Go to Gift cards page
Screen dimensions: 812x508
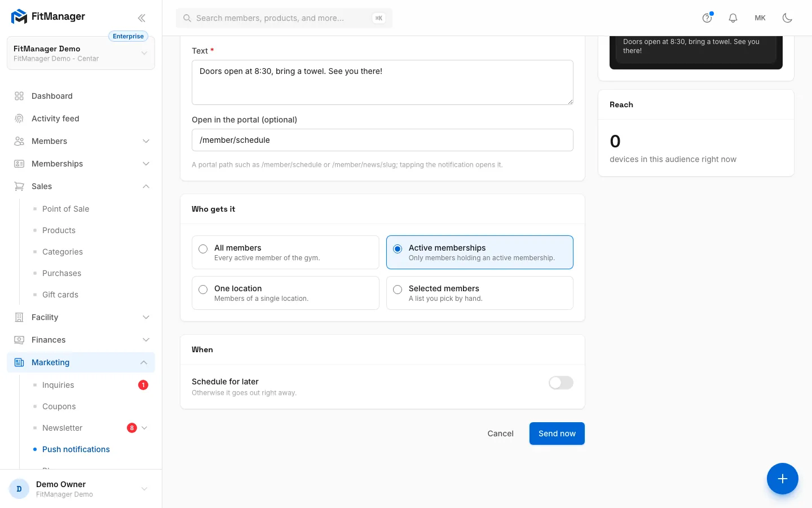[x=60, y=295]
